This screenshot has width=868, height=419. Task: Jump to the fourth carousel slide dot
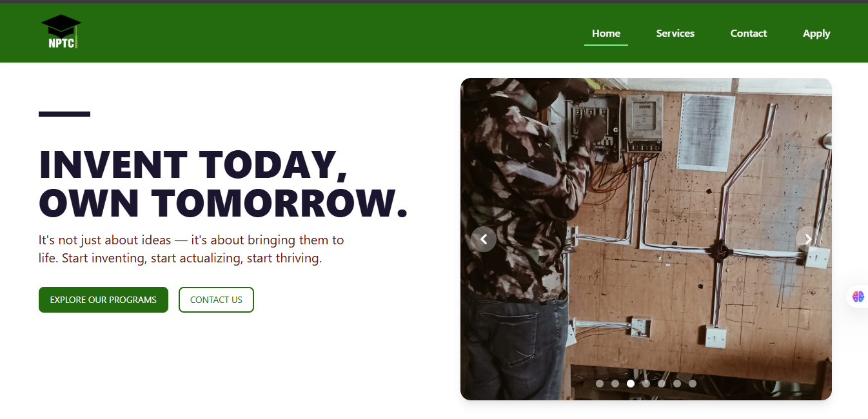coord(646,384)
